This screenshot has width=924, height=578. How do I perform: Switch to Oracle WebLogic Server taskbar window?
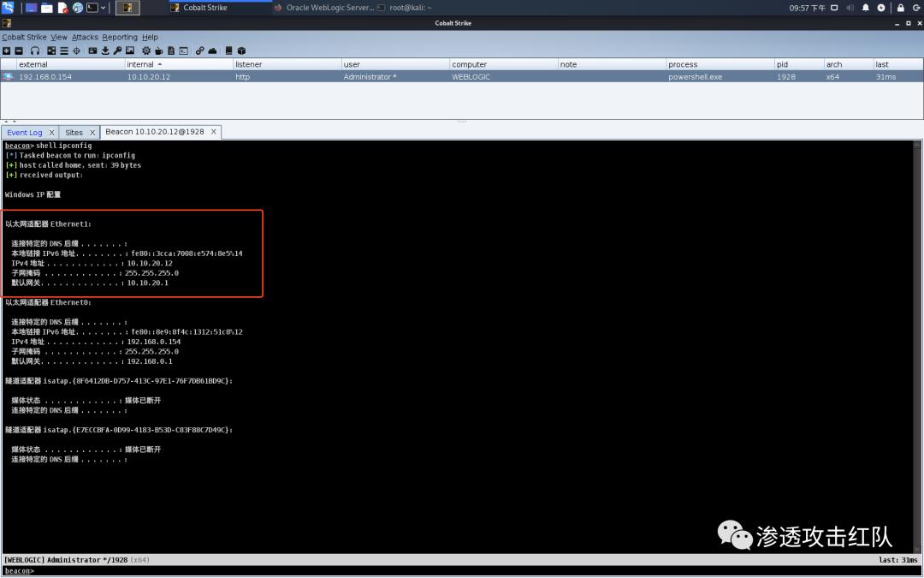click(324, 8)
